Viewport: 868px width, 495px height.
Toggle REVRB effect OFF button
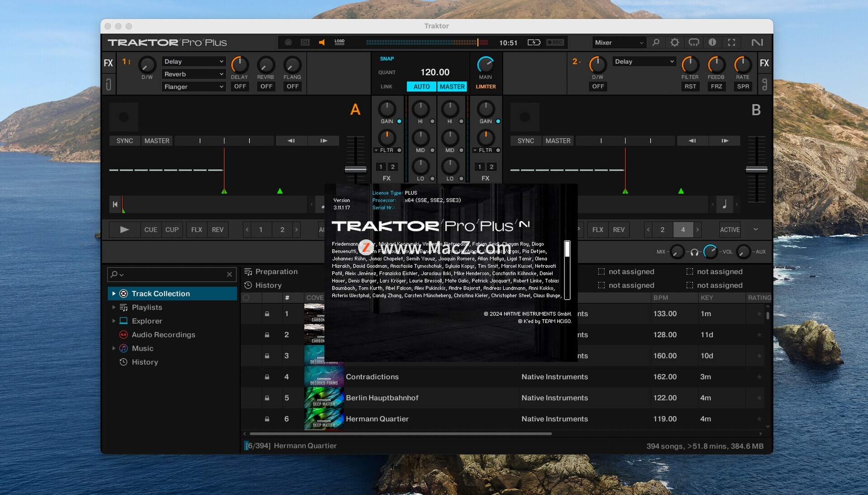[x=266, y=86]
